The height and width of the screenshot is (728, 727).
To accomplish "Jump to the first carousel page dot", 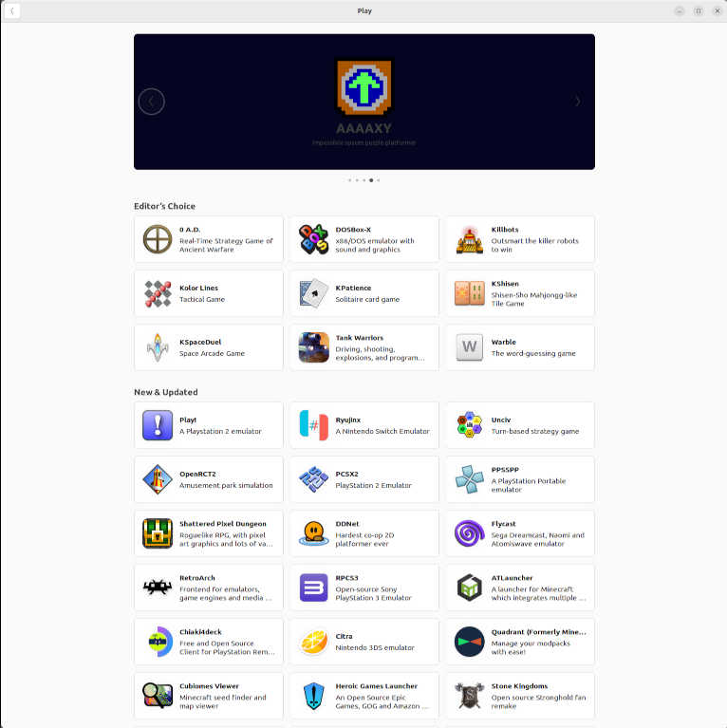I will (349, 179).
